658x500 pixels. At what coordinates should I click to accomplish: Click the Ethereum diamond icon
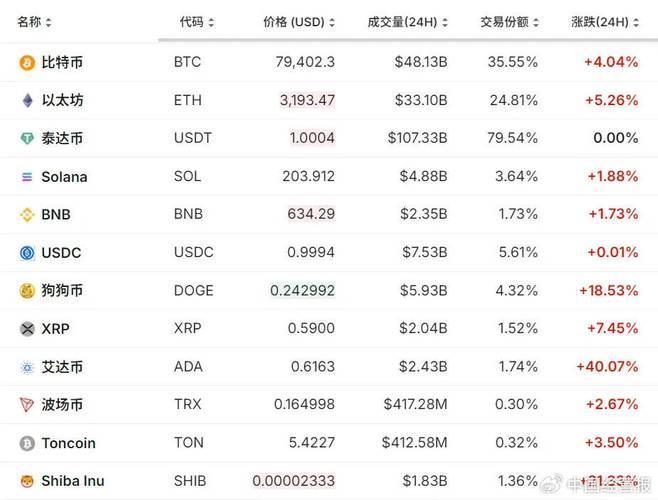point(27,100)
